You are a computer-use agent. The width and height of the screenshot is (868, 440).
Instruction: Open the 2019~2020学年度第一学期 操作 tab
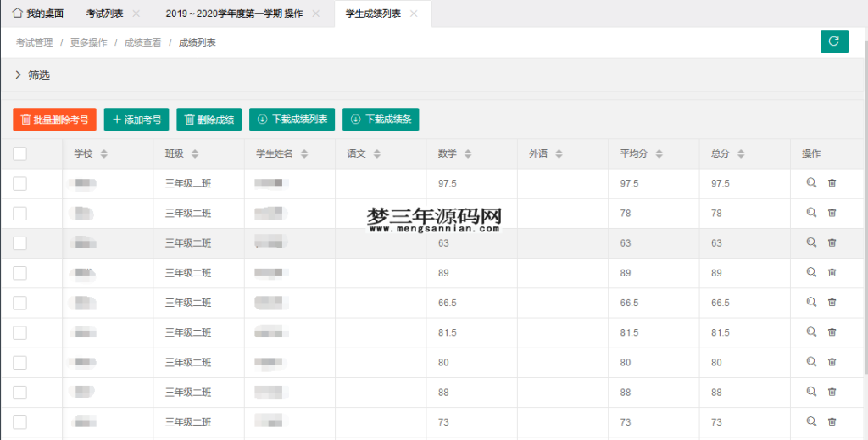pyautogui.click(x=234, y=14)
